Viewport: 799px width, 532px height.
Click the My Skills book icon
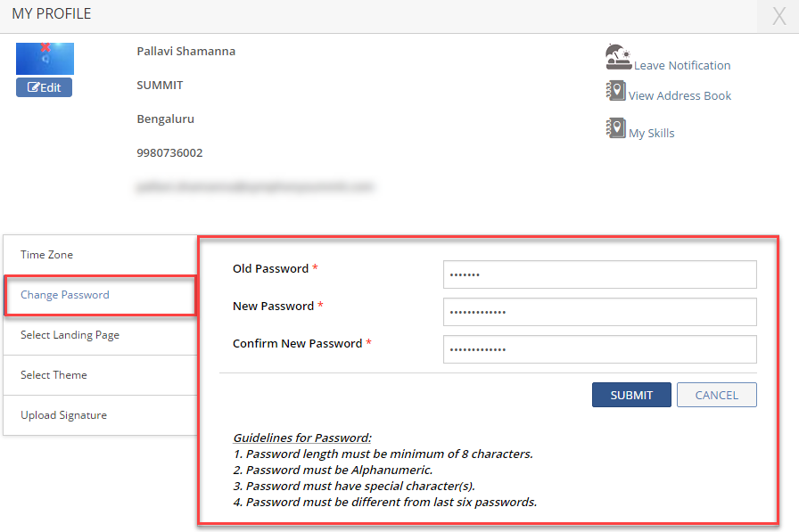point(615,128)
